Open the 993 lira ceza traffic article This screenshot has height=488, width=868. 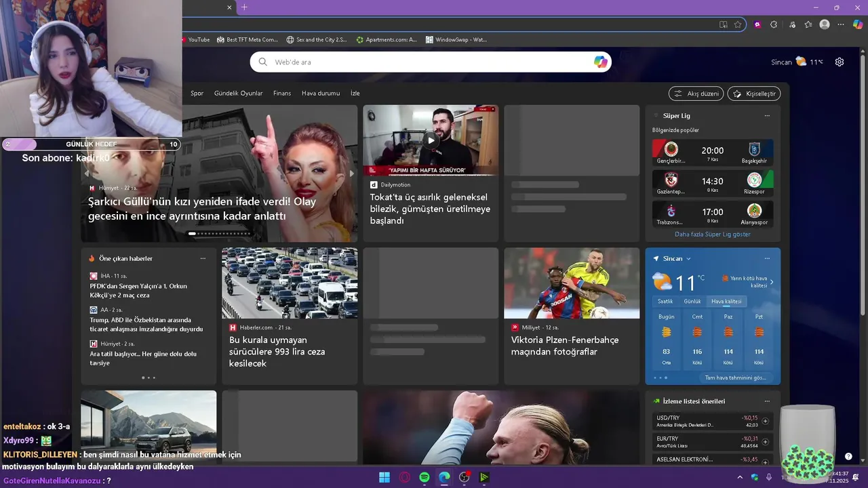click(x=277, y=352)
